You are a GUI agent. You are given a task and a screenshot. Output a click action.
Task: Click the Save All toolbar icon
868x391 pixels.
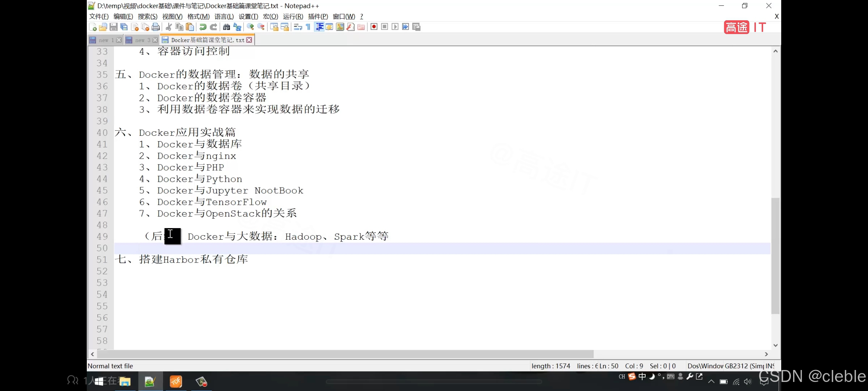(x=124, y=27)
